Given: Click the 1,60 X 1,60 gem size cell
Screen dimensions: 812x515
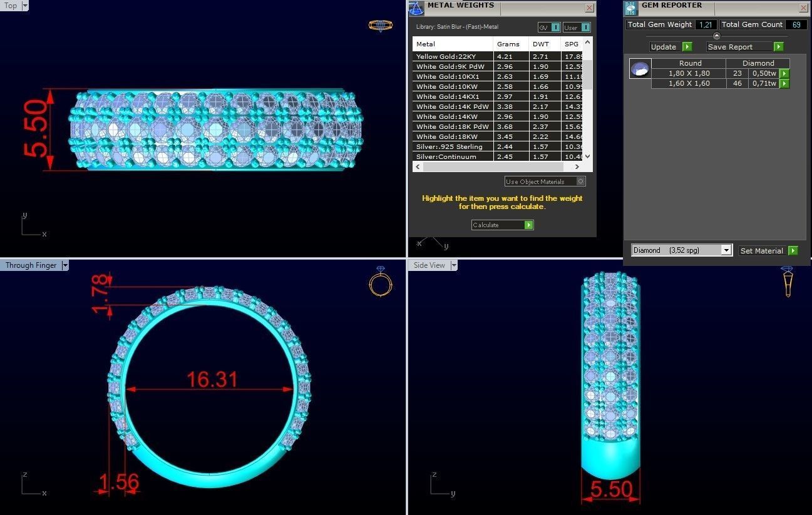Looking at the screenshot, I should pyautogui.click(x=689, y=83).
